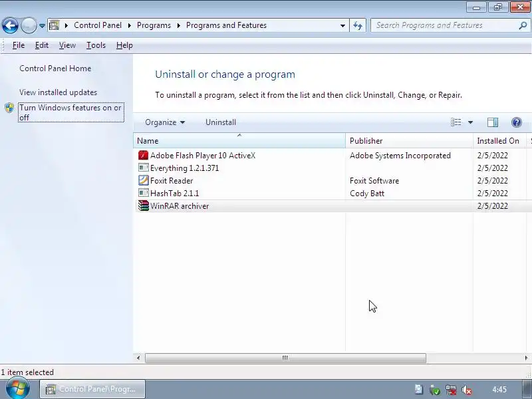Click the horizontal scrollbar thumb
Viewport: 532px width, 399px height.
(285, 358)
